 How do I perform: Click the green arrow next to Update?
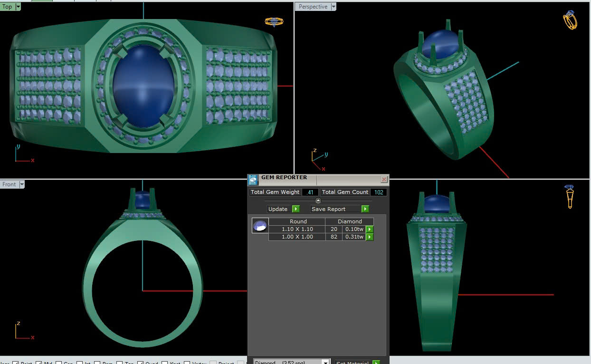pyautogui.click(x=296, y=209)
